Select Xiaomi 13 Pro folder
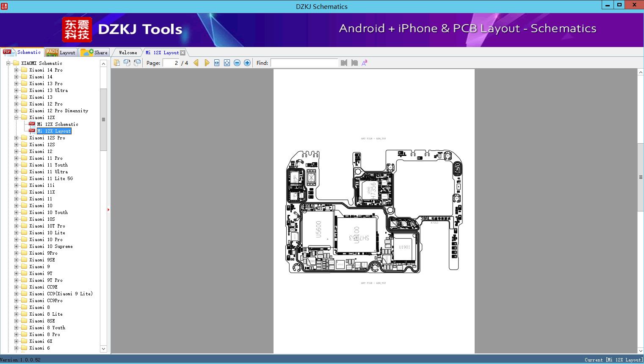This screenshot has width=644, height=364. click(46, 83)
